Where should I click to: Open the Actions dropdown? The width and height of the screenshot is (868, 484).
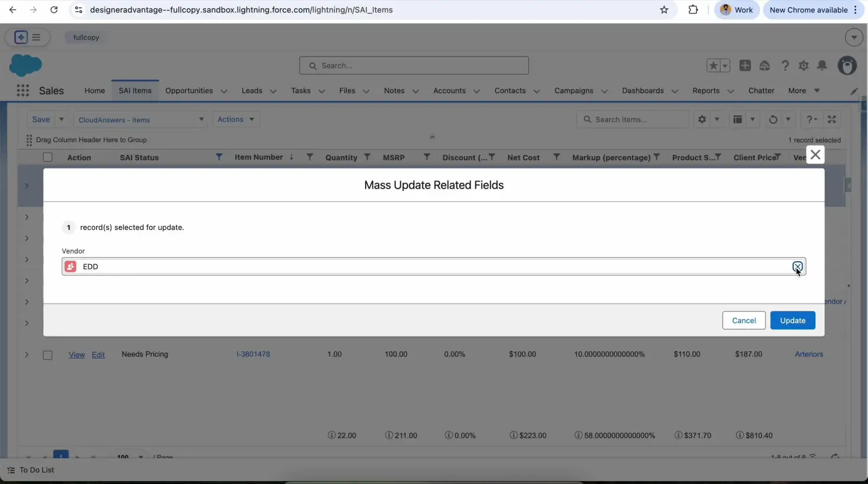point(235,120)
